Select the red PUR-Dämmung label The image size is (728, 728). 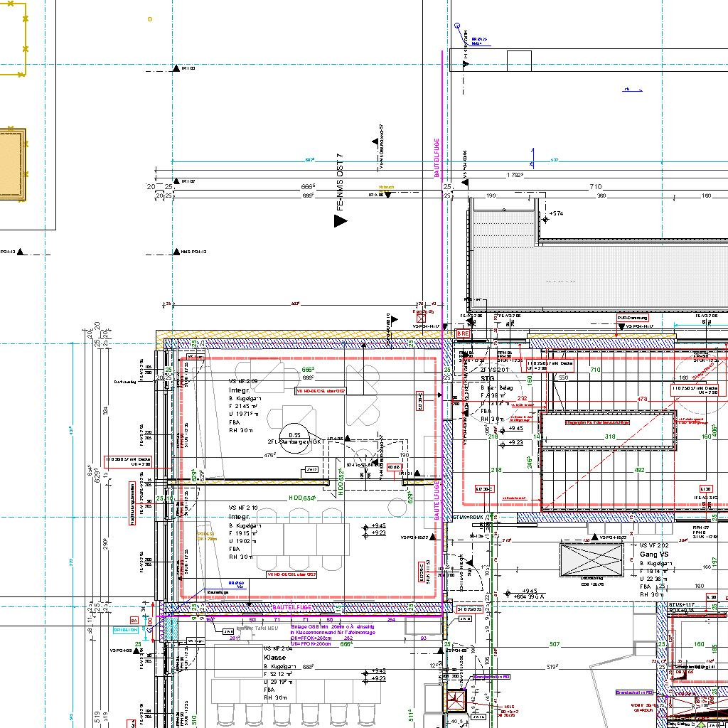[x=633, y=318]
